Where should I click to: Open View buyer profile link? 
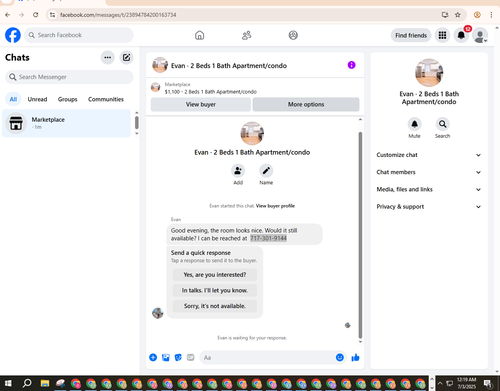275,206
